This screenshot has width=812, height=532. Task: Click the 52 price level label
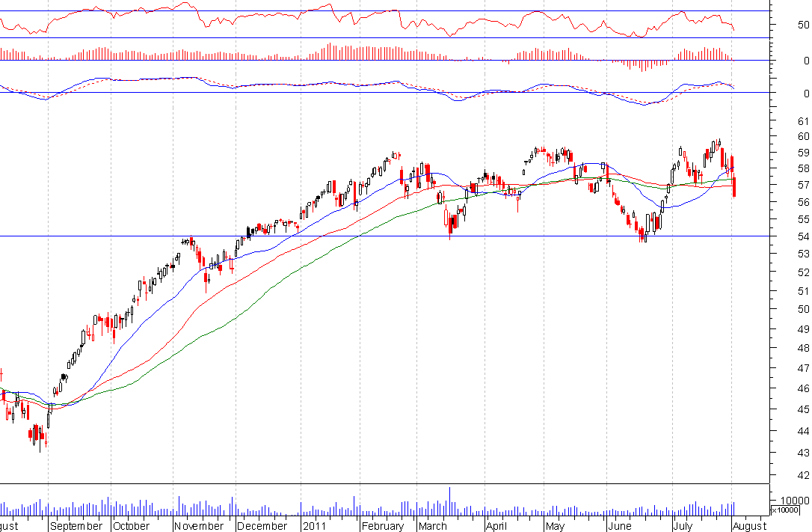803,272
